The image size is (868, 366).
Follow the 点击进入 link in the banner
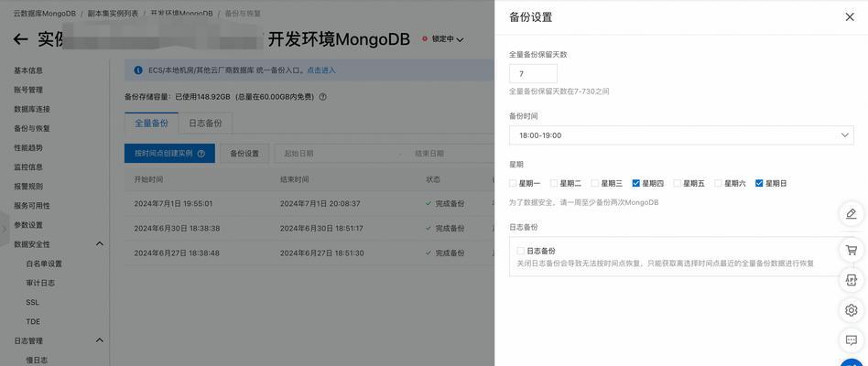[x=321, y=70]
